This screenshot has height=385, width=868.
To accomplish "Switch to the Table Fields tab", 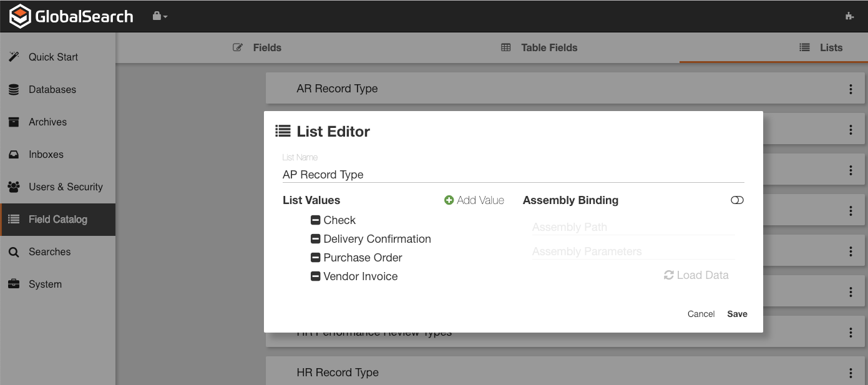I will point(540,47).
